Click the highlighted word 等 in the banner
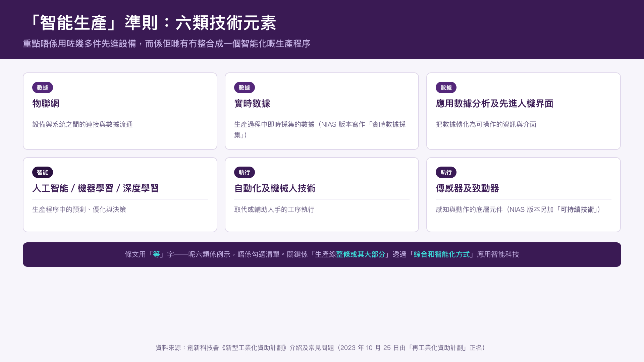 pos(156,254)
